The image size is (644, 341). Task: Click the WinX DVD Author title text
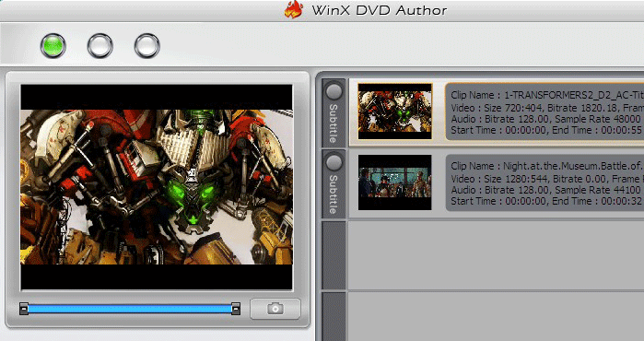(379, 10)
